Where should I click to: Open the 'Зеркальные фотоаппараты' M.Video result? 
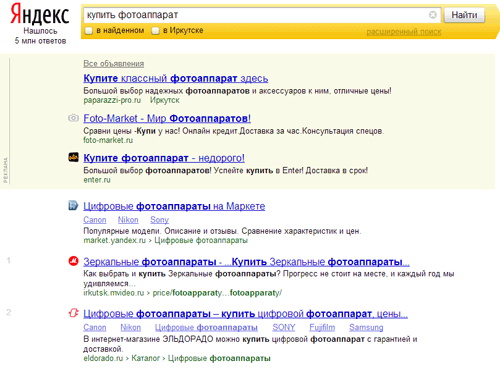(x=246, y=262)
